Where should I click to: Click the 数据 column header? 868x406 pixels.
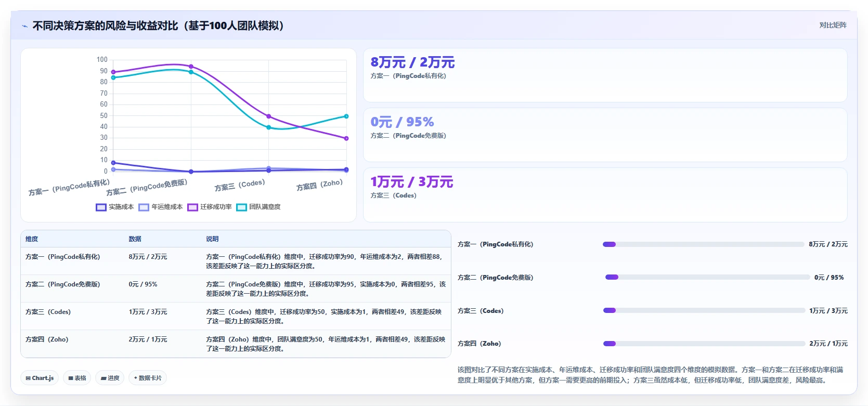point(135,239)
